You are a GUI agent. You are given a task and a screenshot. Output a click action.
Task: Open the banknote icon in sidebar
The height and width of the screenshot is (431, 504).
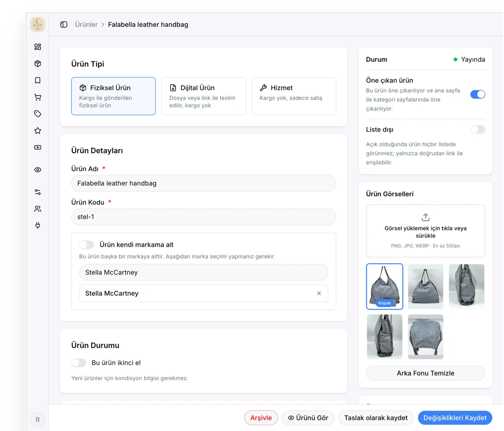(38, 147)
